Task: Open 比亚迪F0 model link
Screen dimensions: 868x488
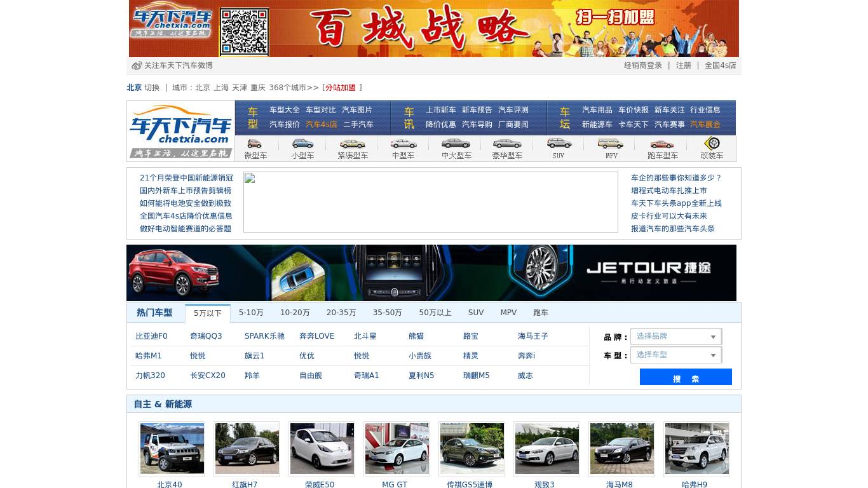Action: [x=151, y=336]
